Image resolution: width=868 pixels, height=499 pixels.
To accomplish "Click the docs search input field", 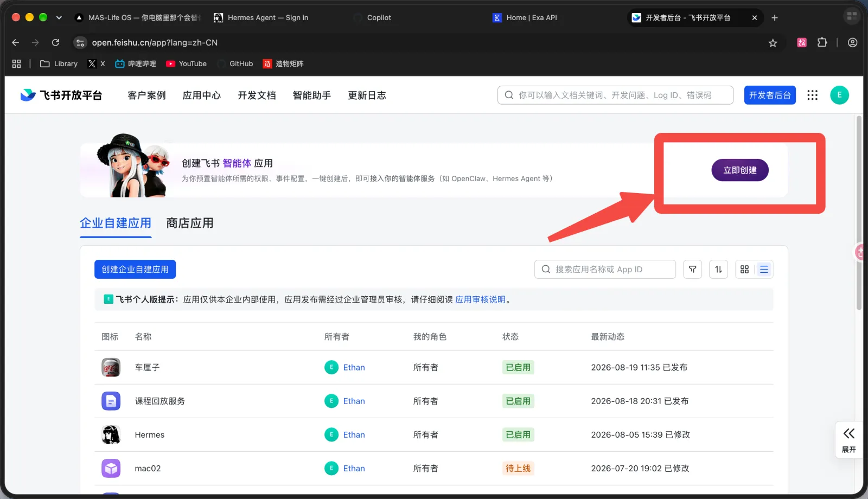I will pos(615,95).
